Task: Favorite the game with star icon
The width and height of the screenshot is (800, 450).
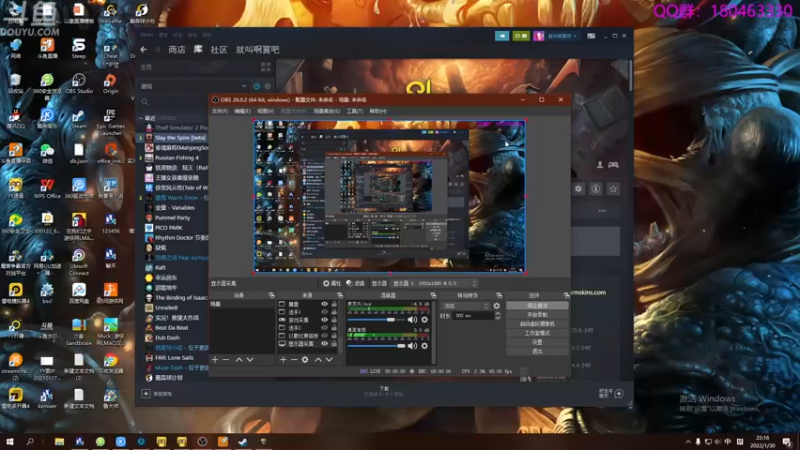Action: pos(613,189)
